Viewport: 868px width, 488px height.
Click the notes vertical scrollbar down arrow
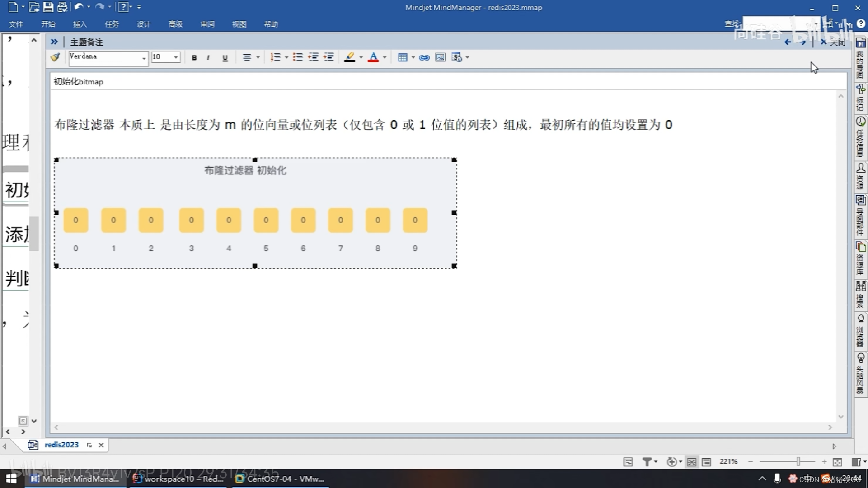coord(841,417)
